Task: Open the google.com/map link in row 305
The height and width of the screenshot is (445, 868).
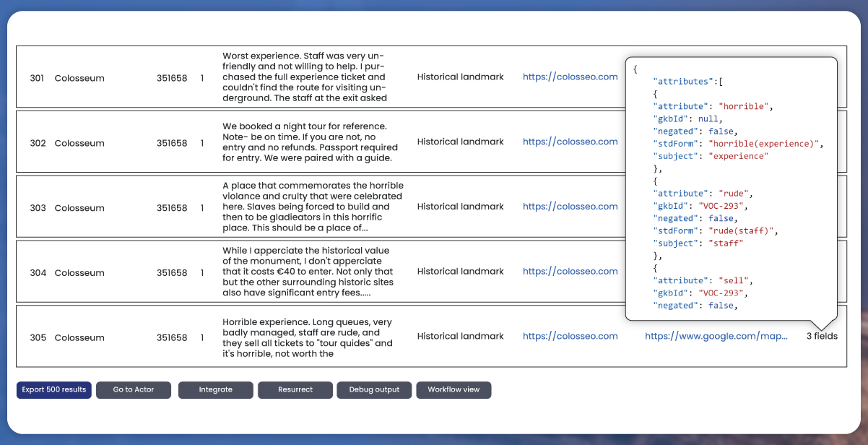Action: click(x=716, y=336)
